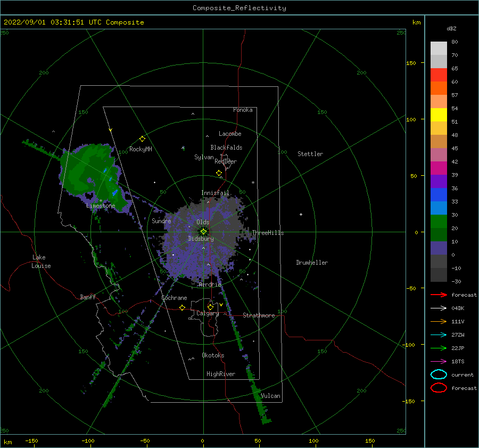Click the Calgary city label
This screenshot has width=479, height=448.
point(208,313)
